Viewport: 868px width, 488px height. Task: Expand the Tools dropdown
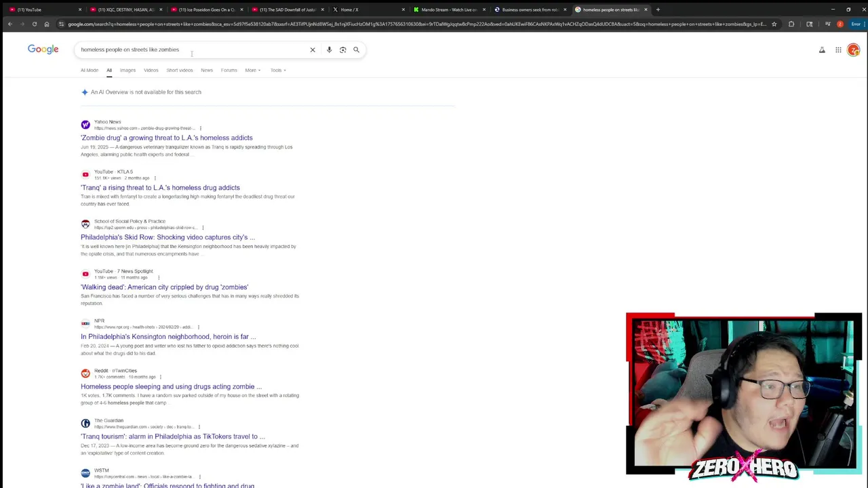(x=278, y=70)
